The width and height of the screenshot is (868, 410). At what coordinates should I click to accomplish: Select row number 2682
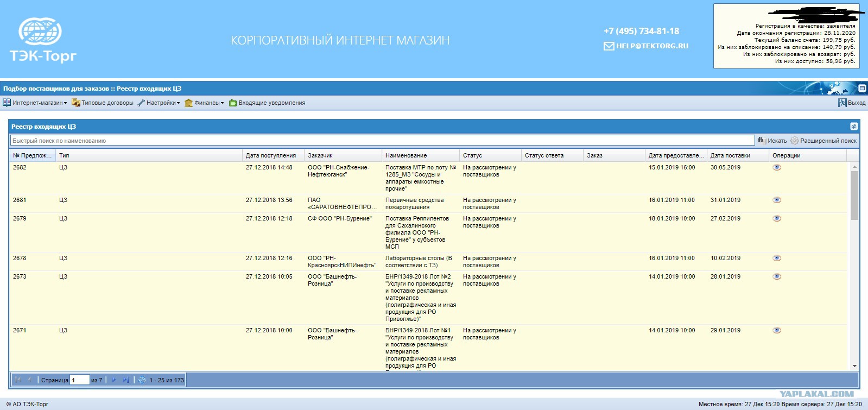[x=20, y=167]
